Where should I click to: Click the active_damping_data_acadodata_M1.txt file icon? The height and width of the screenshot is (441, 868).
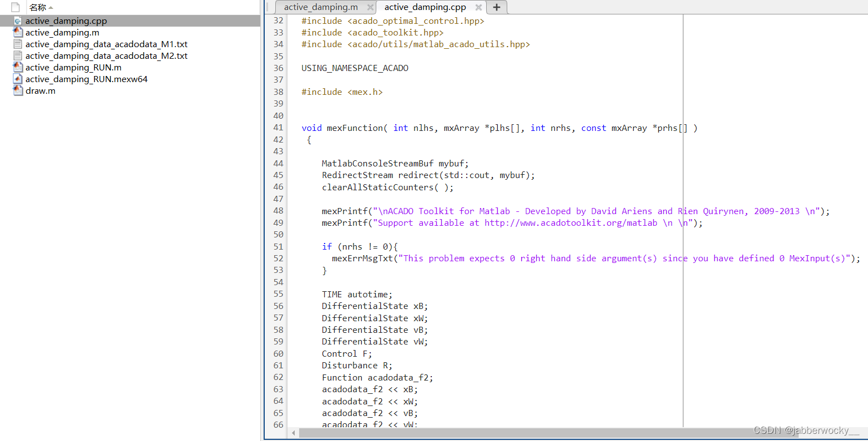click(18, 44)
